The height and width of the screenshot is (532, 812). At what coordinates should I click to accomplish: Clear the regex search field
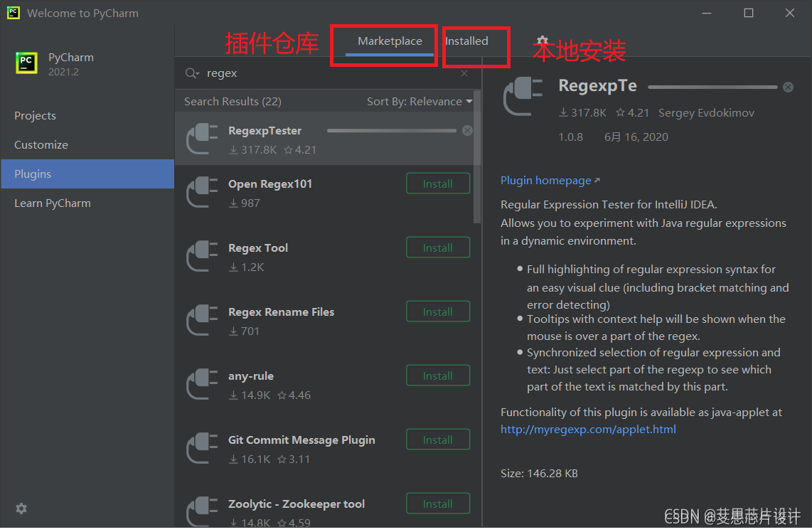point(464,73)
